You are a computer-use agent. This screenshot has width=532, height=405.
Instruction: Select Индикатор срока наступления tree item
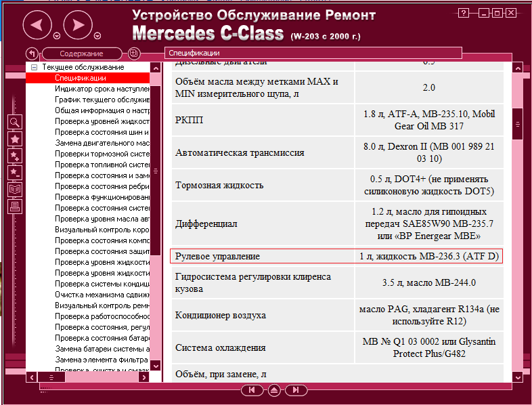(x=102, y=89)
